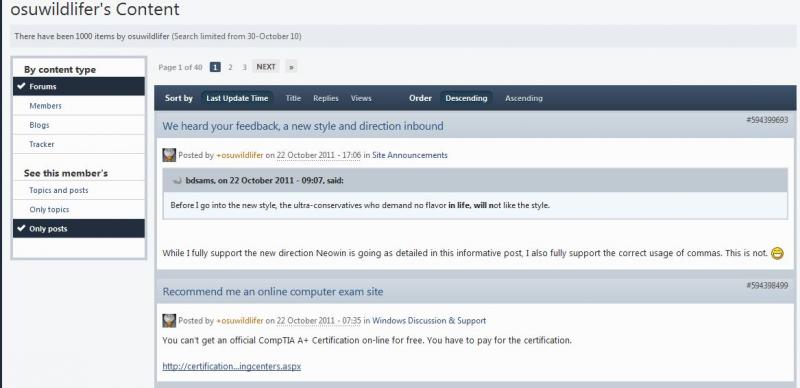The image size is (800, 388).
Task: Open the Site Announcements forum
Action: 410,155
